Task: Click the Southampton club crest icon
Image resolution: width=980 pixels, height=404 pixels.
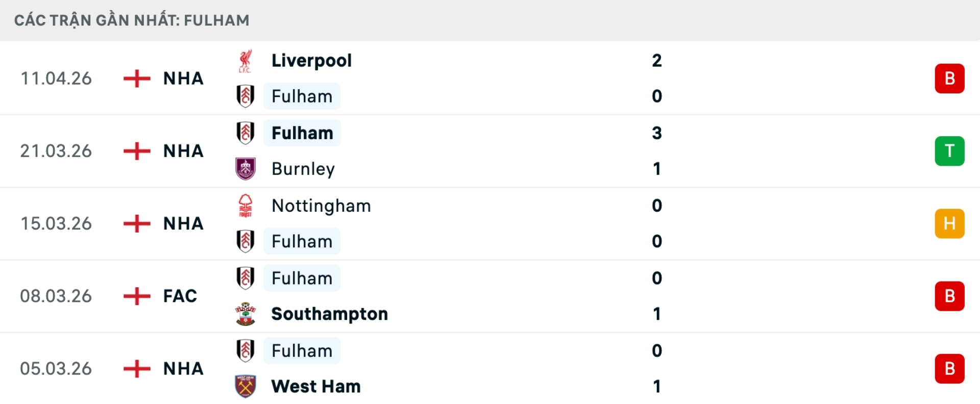Action: [x=246, y=314]
